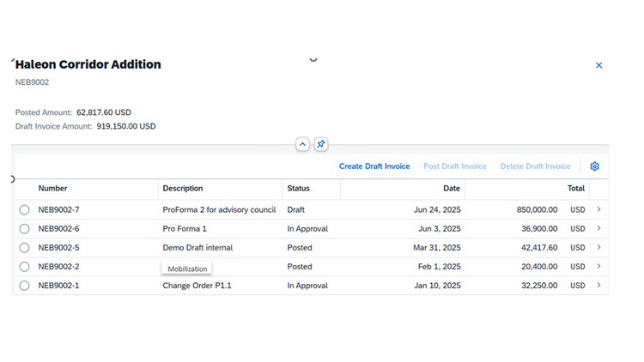Viewport: 644px width, 362px height.
Task: Select radio button for NEB9002-5
Action: tap(24, 248)
